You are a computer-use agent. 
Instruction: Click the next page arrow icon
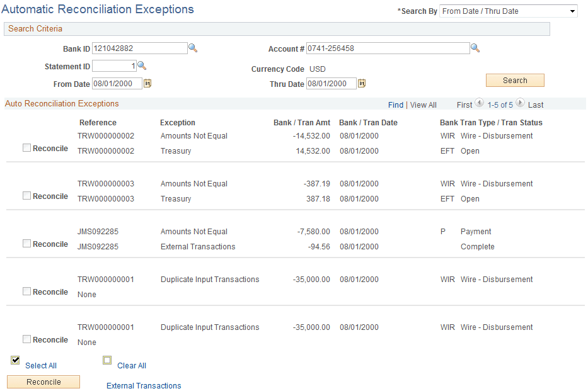coord(521,104)
